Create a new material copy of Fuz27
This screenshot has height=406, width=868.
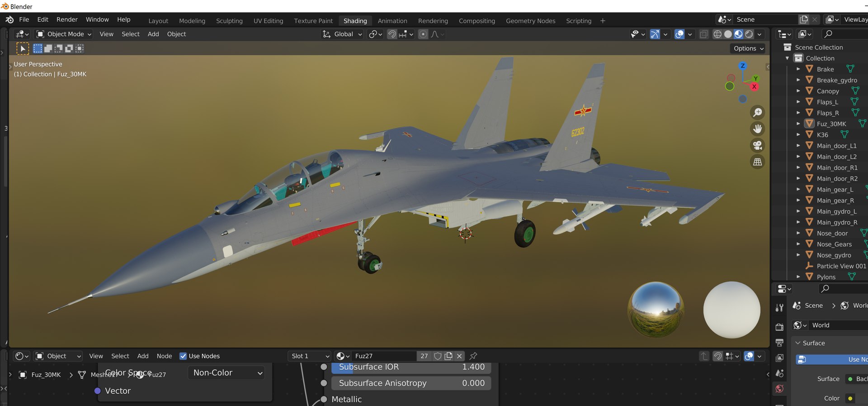tap(448, 356)
